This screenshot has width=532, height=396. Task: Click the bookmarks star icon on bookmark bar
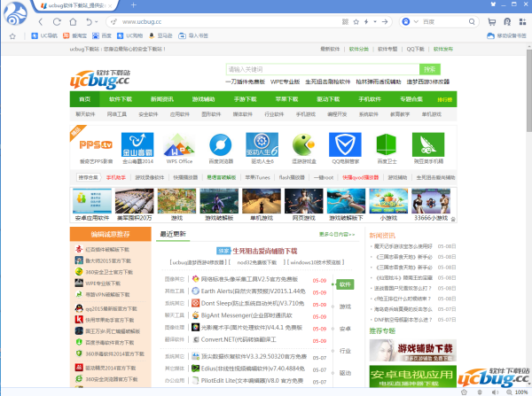(x=12, y=36)
